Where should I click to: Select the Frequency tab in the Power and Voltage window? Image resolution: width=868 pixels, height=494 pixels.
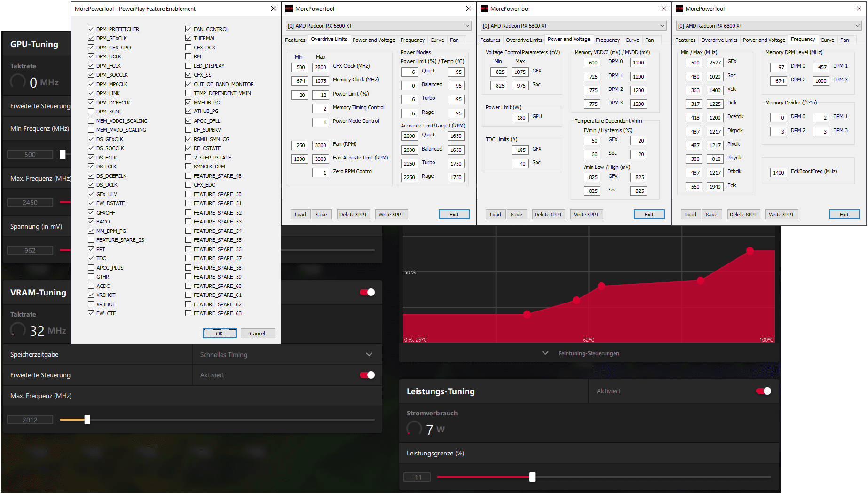pyautogui.click(x=608, y=40)
